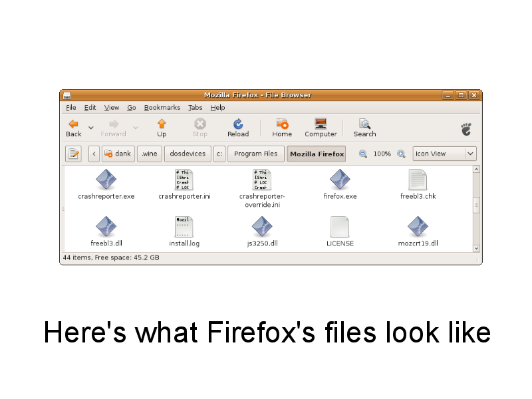Select the install.log file icon
Viewport: 532px width, 399px height.
(x=184, y=227)
